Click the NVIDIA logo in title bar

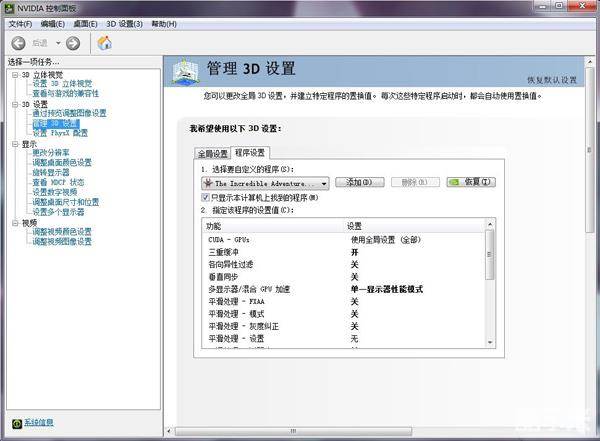(10, 7)
